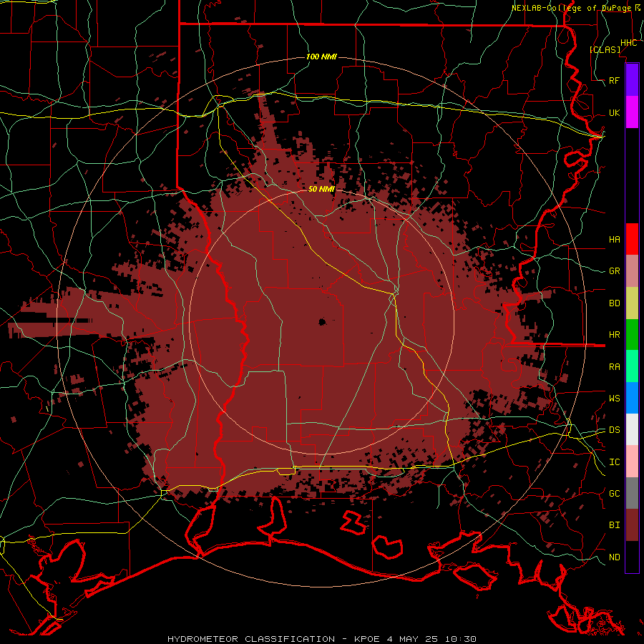Image resolution: width=644 pixels, height=644 pixels.
Task: Click the BI legend label
Action: 615,525
